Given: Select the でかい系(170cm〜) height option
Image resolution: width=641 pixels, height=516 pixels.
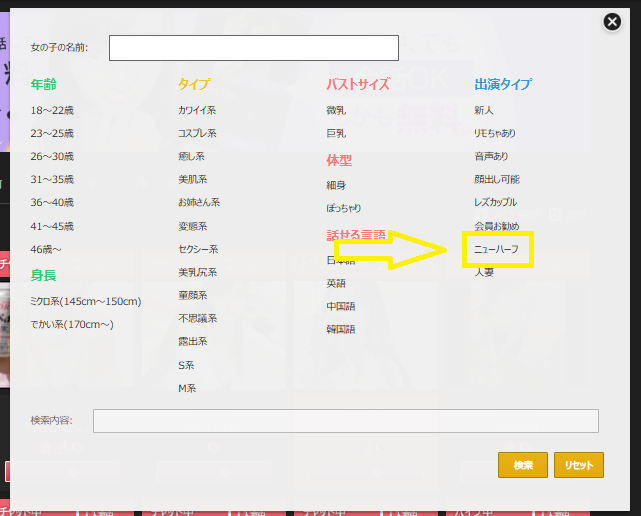Looking at the screenshot, I should point(72,324).
